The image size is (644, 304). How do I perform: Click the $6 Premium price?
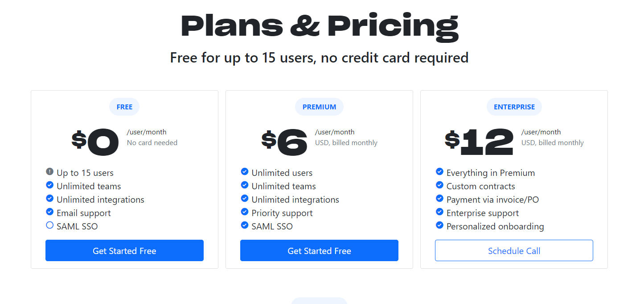285,142
